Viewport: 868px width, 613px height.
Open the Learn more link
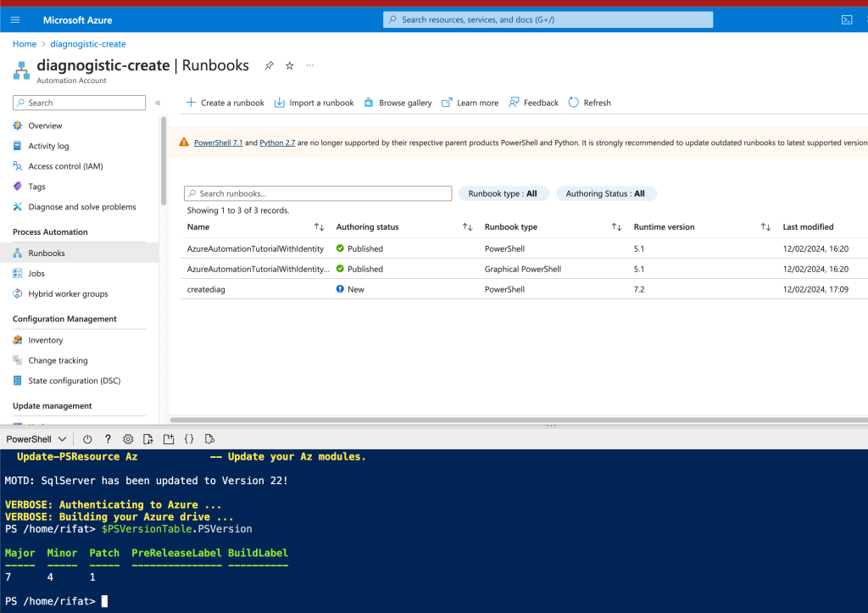[470, 103]
